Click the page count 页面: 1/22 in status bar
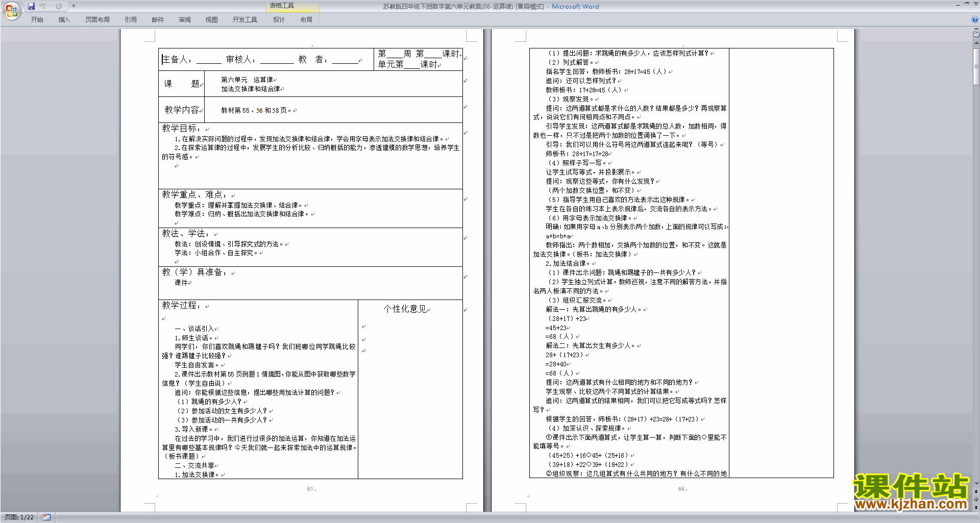Viewport: 980px width, 523px height. (19, 517)
